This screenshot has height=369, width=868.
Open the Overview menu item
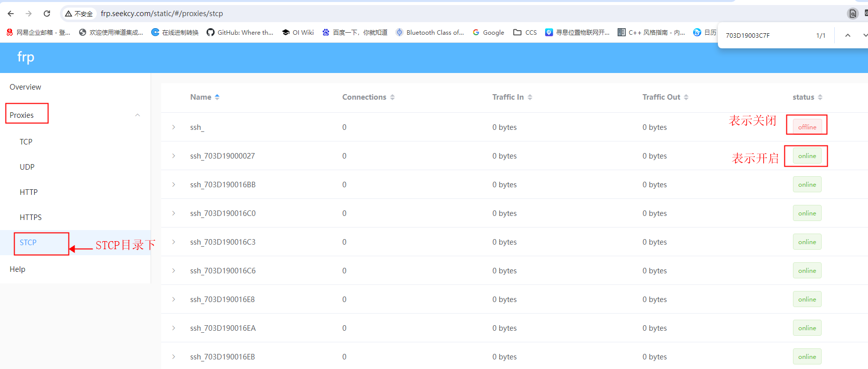76,87
